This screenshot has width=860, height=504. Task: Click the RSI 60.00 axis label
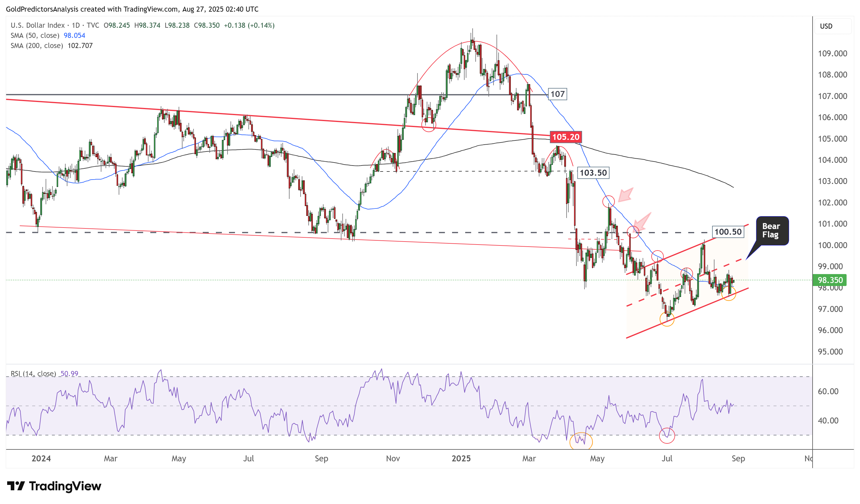[828, 391]
